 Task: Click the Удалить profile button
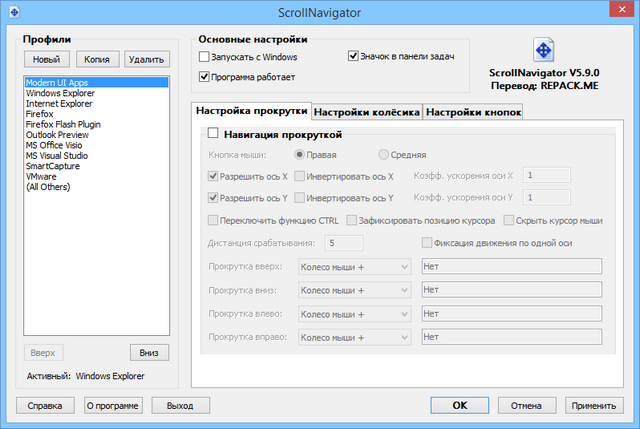point(147,59)
